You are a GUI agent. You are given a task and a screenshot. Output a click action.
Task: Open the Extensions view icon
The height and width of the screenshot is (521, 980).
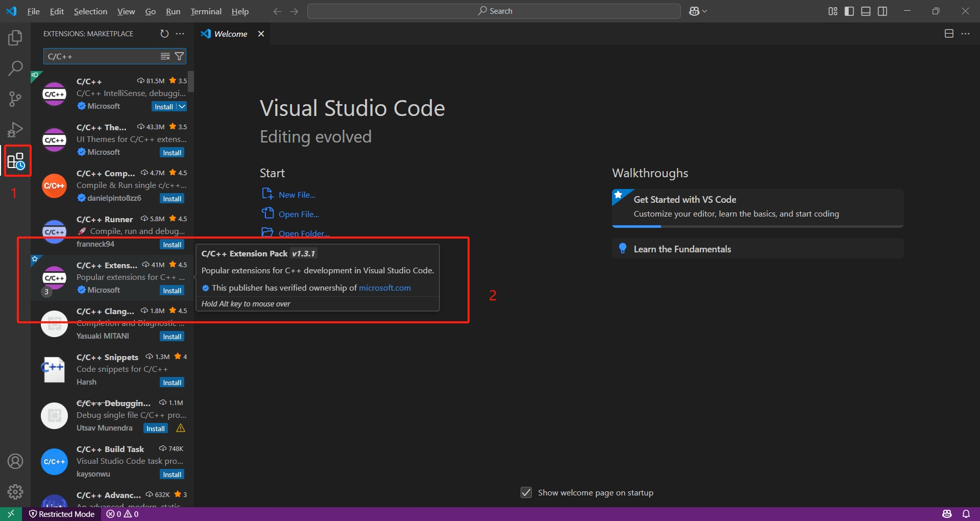16,161
